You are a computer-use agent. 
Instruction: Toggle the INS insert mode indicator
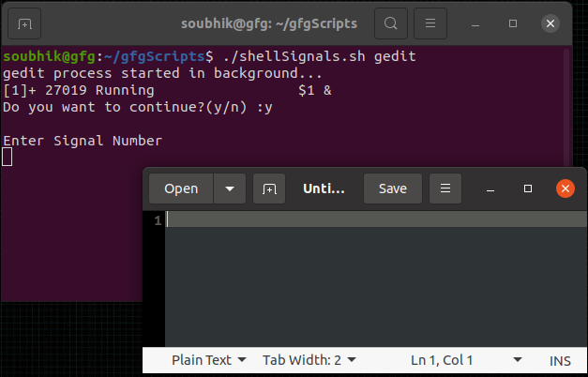560,360
